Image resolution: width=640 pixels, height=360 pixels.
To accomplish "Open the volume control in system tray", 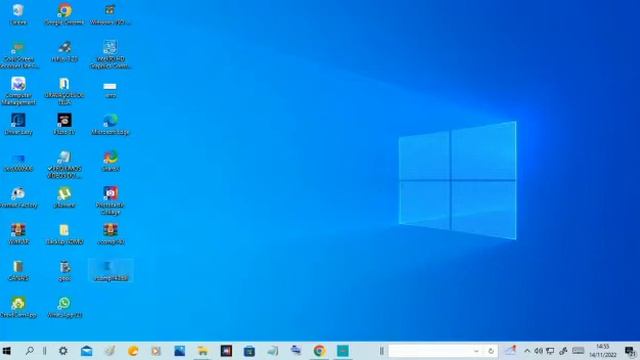I will [x=538, y=351].
